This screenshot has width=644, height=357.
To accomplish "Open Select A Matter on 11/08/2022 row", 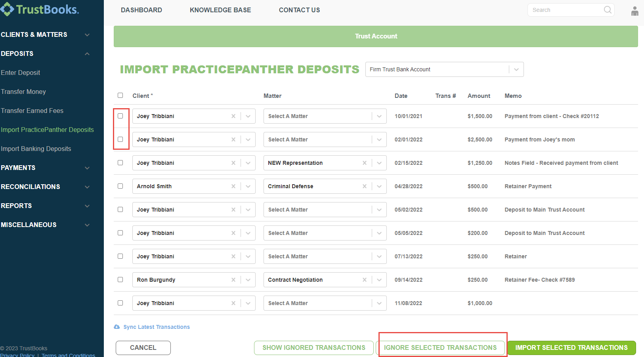I will tap(325, 303).
